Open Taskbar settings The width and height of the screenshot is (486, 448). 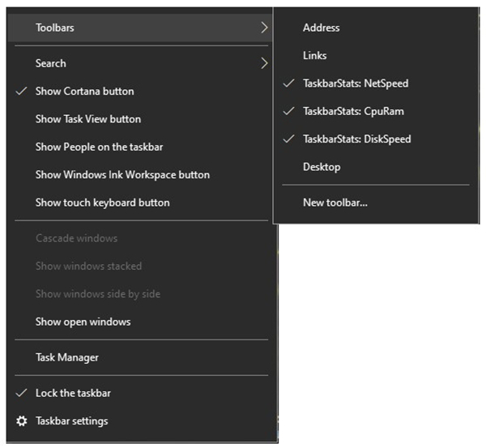71,421
